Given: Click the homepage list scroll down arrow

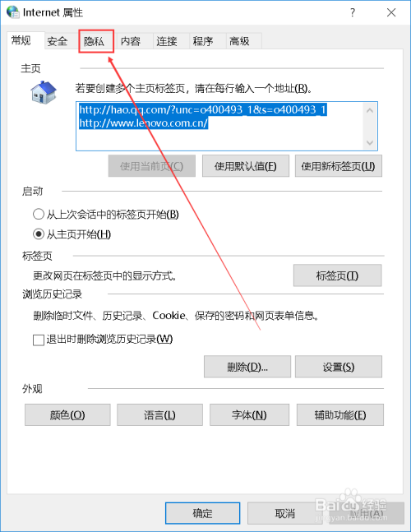Looking at the screenshot, I should (370, 142).
